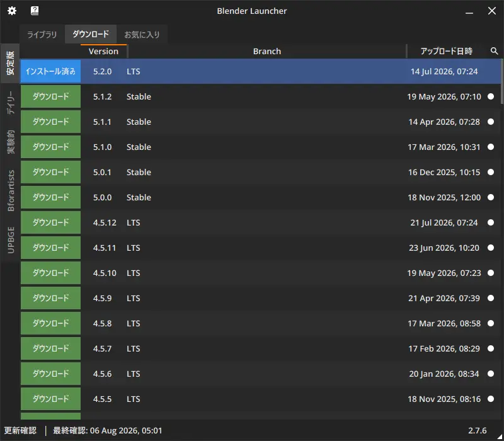Screen dimensions: 504x441
Task: Download Blender 5.1.0 Stable
Action: pyautogui.click(x=51, y=147)
